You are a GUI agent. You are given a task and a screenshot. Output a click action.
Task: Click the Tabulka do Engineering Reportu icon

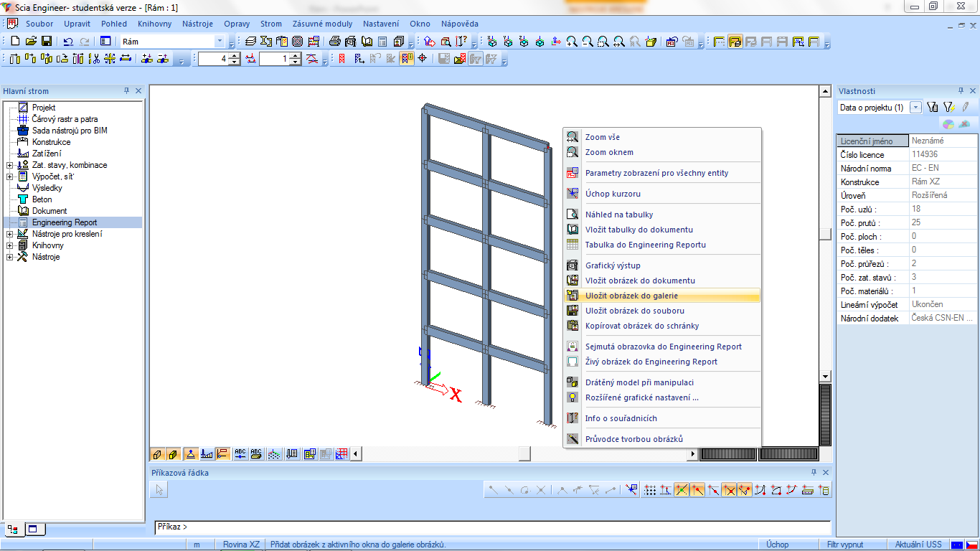coord(573,245)
